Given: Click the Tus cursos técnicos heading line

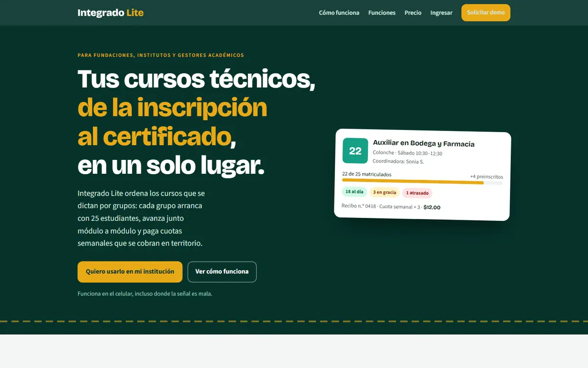Looking at the screenshot, I should 196,79.
